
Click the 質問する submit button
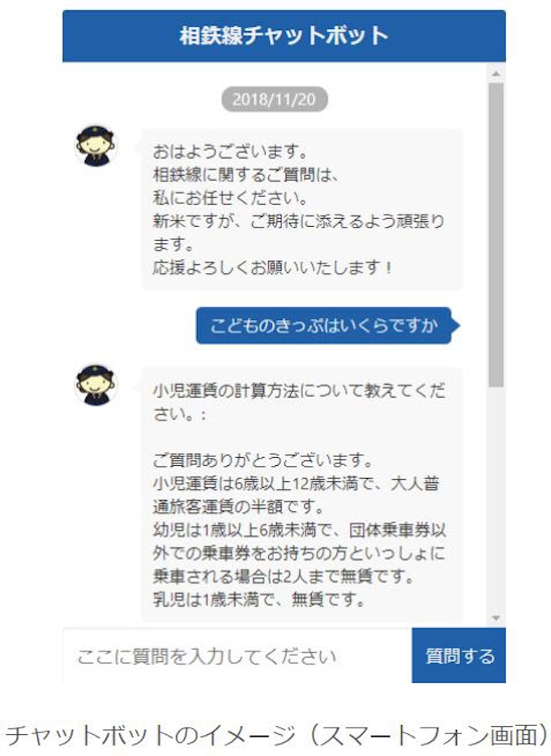459,656
